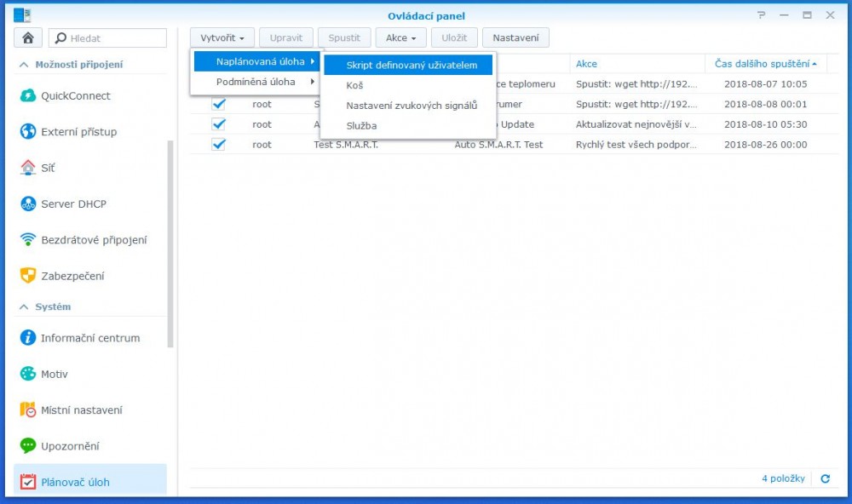
Task: Open Bezdrátové připojení via its Wi-Fi icon
Action: point(27,240)
